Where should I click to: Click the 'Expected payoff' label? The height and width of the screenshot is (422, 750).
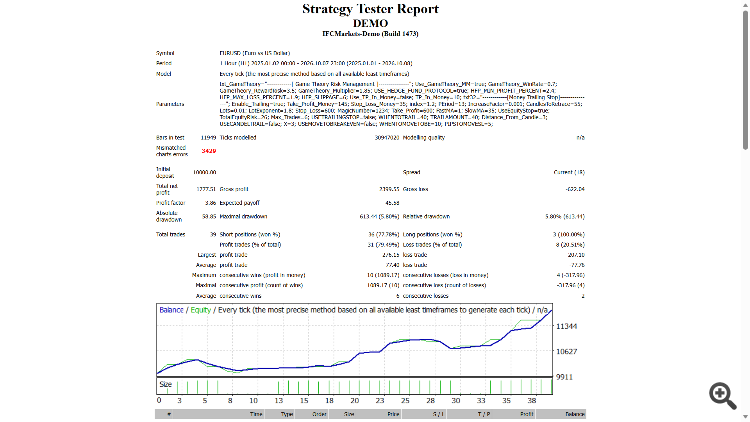click(240, 203)
